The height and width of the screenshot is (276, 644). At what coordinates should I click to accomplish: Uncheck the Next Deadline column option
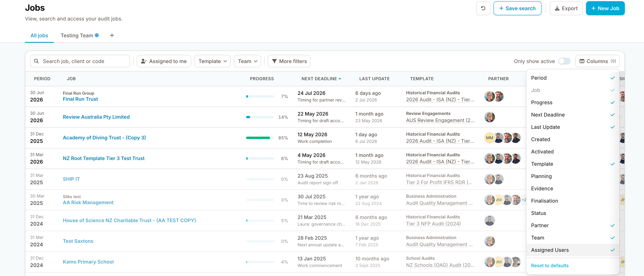573,115
